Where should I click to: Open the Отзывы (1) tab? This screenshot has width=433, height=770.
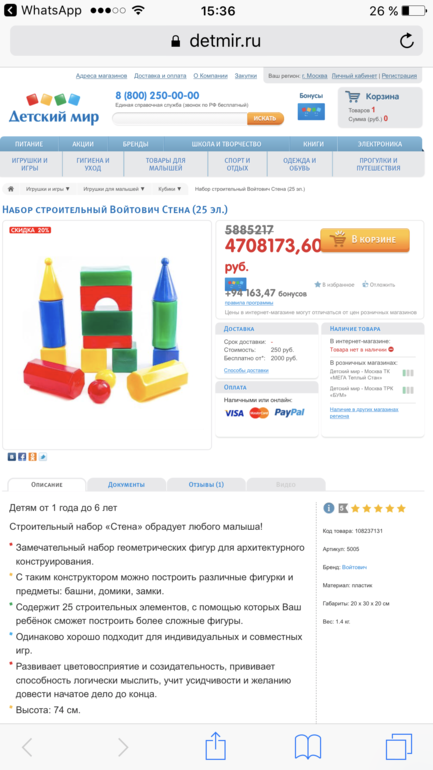(x=206, y=485)
